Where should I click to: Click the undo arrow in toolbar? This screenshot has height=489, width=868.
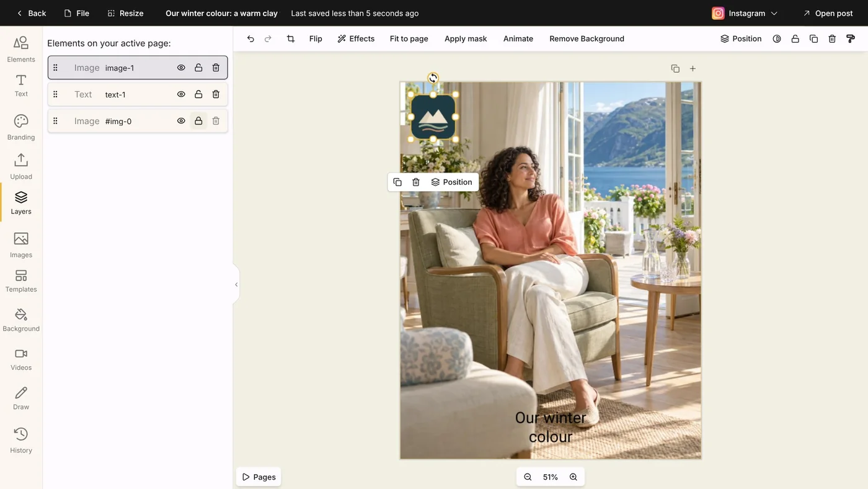pyautogui.click(x=250, y=38)
